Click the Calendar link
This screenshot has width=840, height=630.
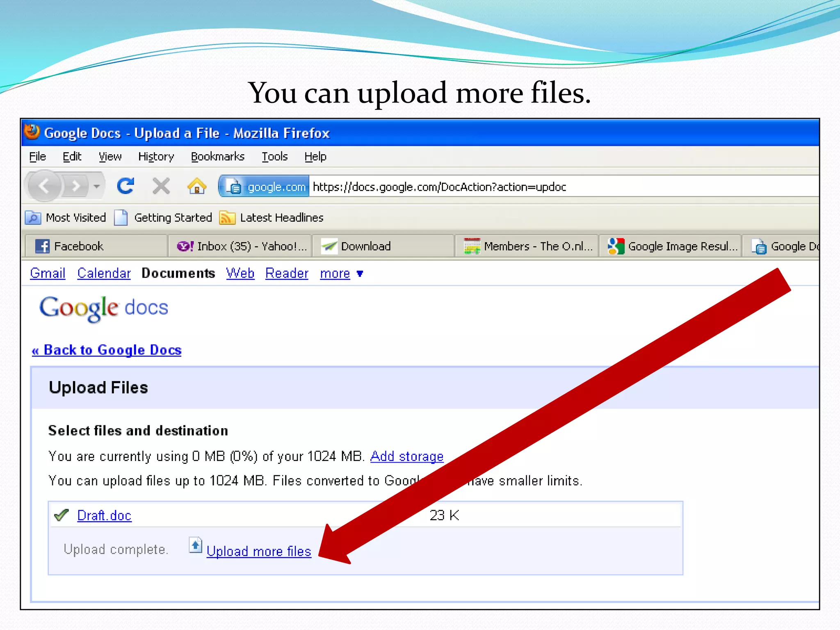point(104,273)
